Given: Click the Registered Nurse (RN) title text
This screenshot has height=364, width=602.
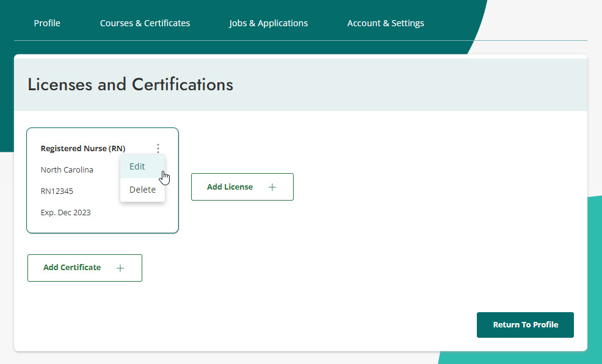Looking at the screenshot, I should [x=82, y=148].
